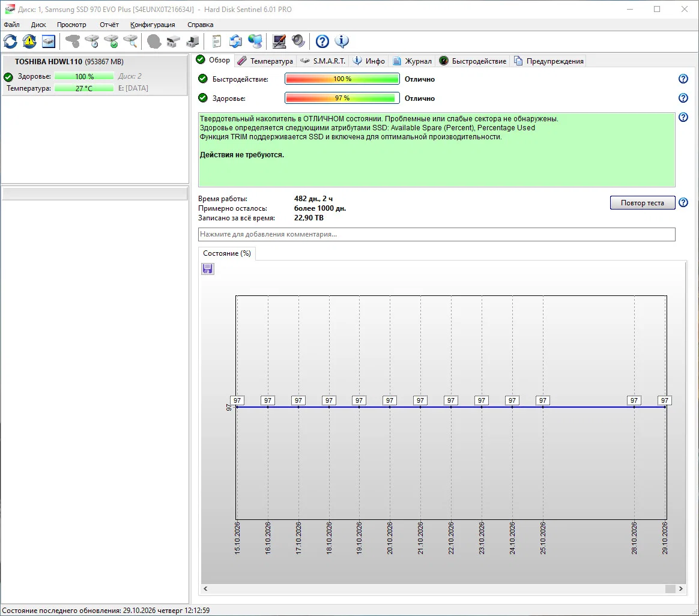699x616 pixels.
Task: Click the 28.10.2026 data point label
Action: point(634,400)
